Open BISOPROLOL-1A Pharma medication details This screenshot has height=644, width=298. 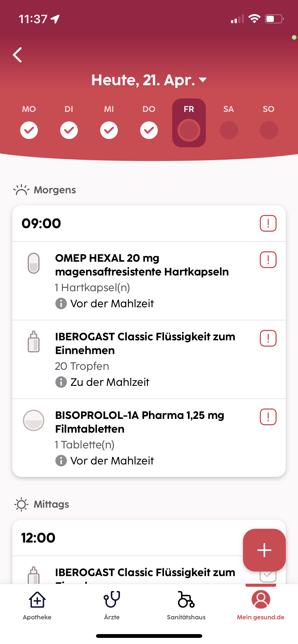point(140,422)
